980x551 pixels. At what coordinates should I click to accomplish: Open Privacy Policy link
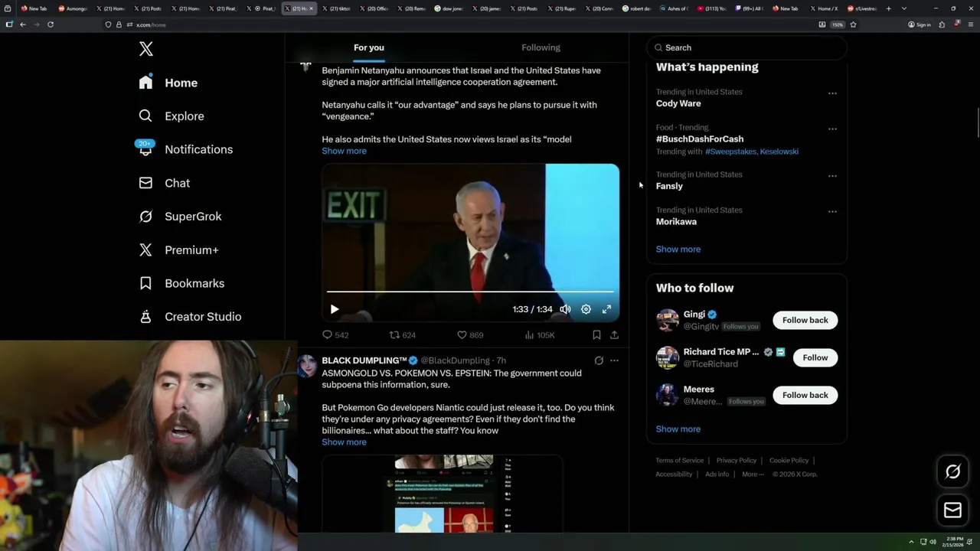click(x=737, y=461)
